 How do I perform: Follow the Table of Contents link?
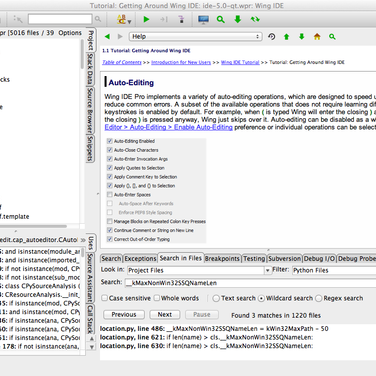point(122,62)
